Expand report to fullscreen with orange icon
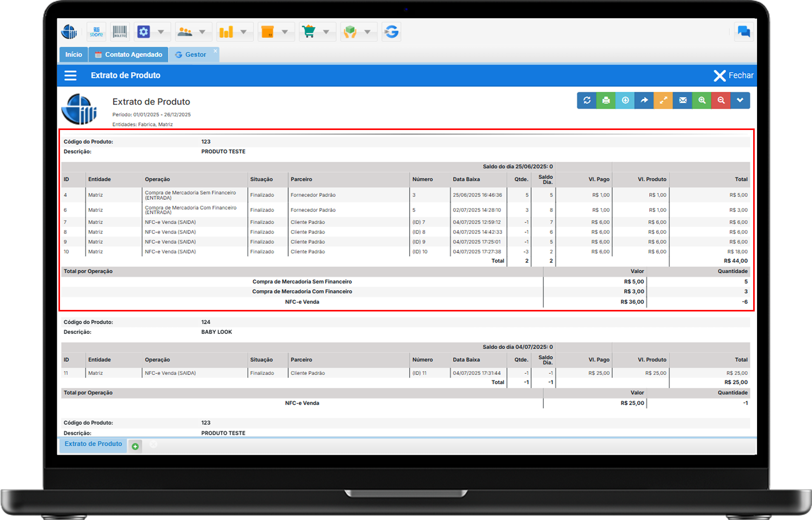Screen dimensions: 812x520 (663, 101)
